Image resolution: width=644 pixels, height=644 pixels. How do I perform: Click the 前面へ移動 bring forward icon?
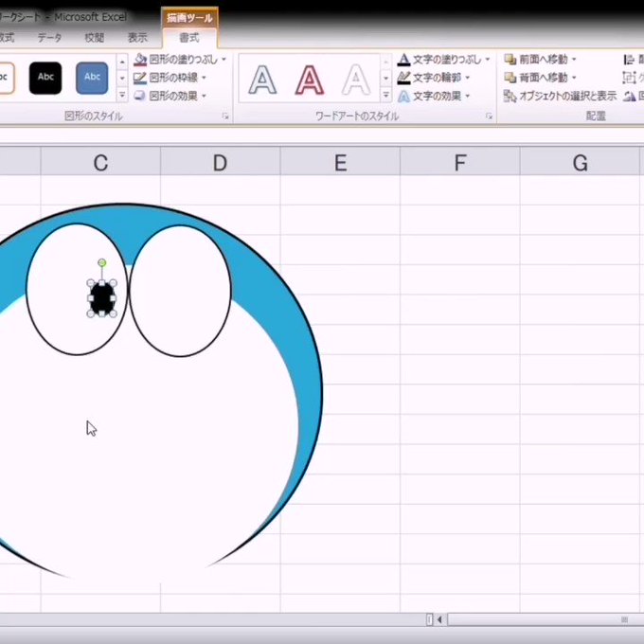(x=510, y=60)
